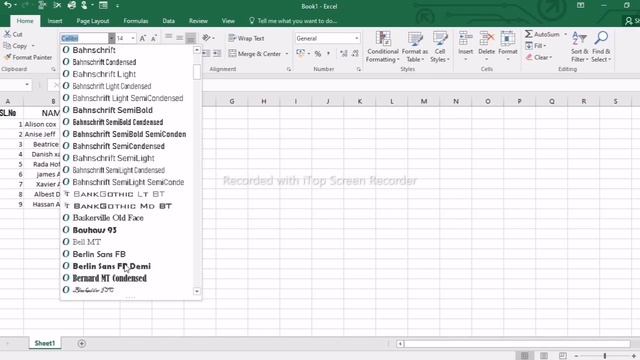Open the Insert ribbon tab
640x360 pixels.
coord(55,21)
